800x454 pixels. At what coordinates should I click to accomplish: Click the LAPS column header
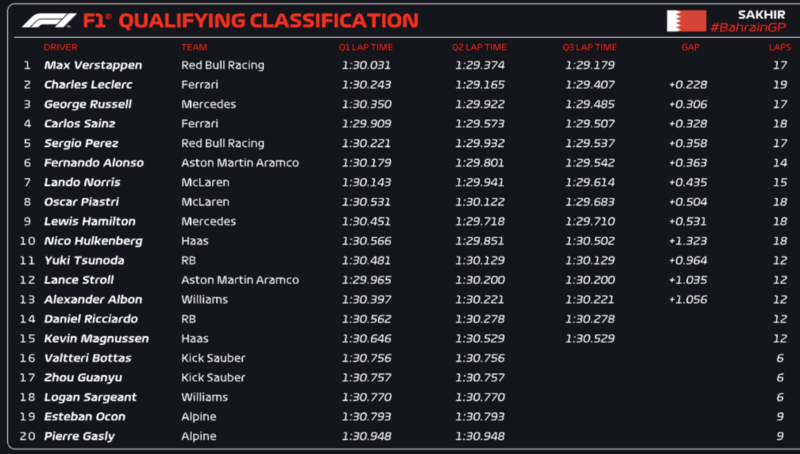pyautogui.click(x=778, y=47)
